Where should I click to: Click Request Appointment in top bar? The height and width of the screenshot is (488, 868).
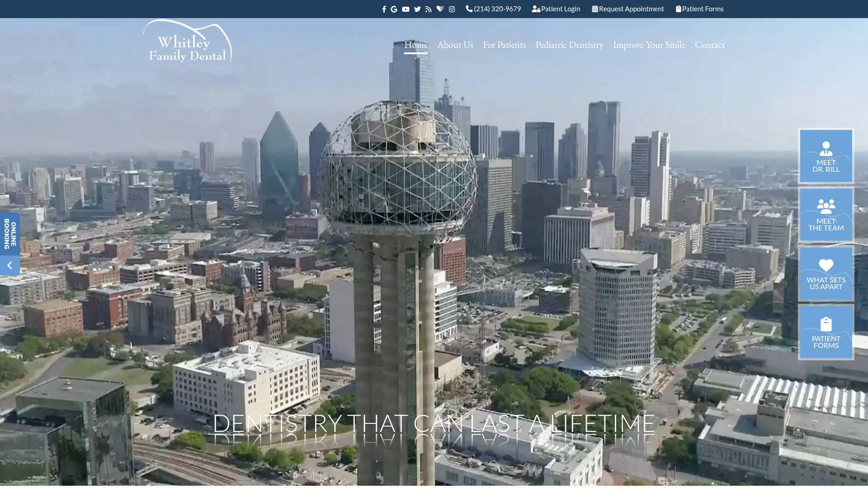628,9
